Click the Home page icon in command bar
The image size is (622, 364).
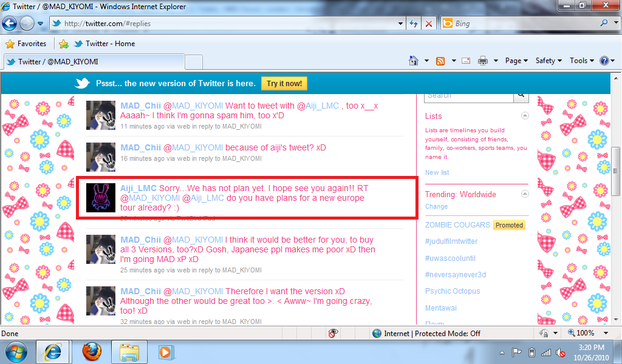(414, 61)
